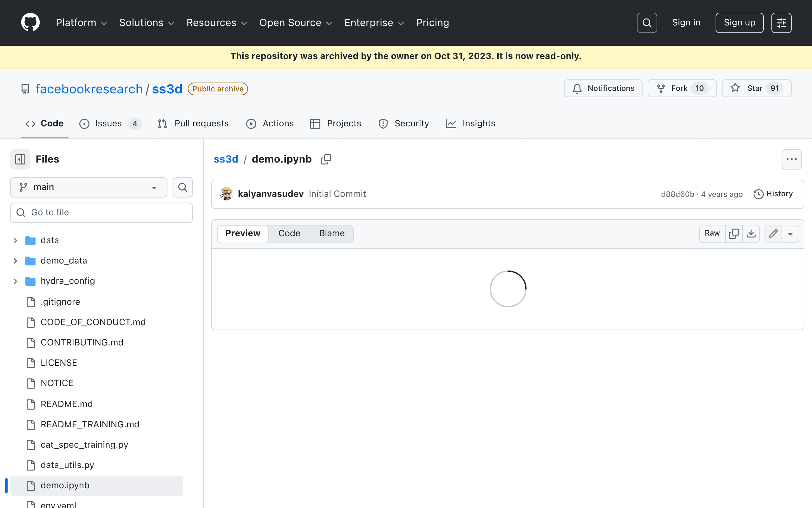Collapse the file tree side panel
Viewport: 812px width, 508px height.
tap(20, 159)
